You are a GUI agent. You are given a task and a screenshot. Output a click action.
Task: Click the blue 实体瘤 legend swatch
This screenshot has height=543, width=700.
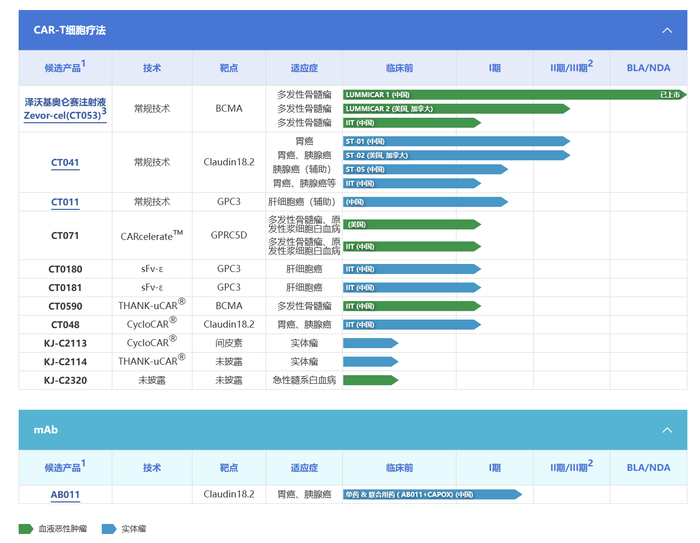[x=109, y=529]
